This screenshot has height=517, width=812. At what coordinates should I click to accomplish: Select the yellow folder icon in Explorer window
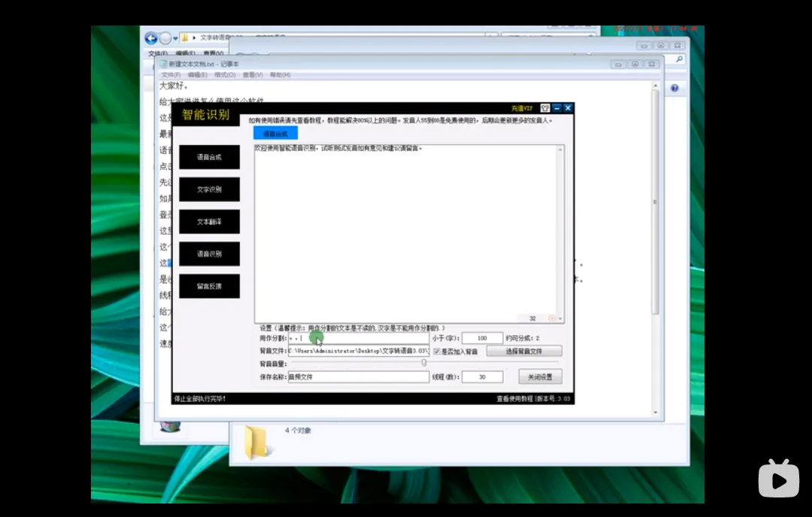pos(256,442)
